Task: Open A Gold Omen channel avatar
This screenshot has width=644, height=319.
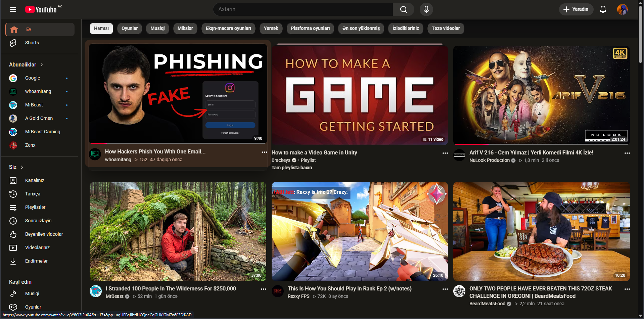Action: 13,118
